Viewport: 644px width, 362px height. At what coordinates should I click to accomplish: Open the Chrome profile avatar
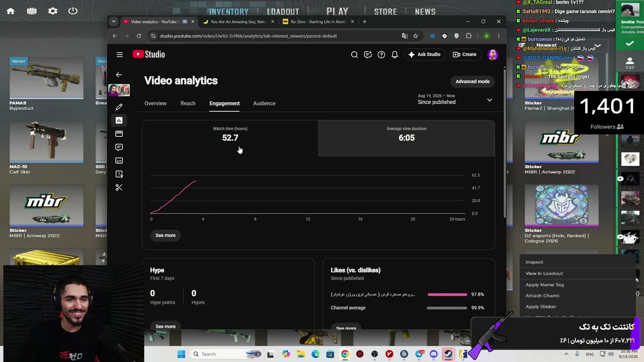(x=487, y=36)
